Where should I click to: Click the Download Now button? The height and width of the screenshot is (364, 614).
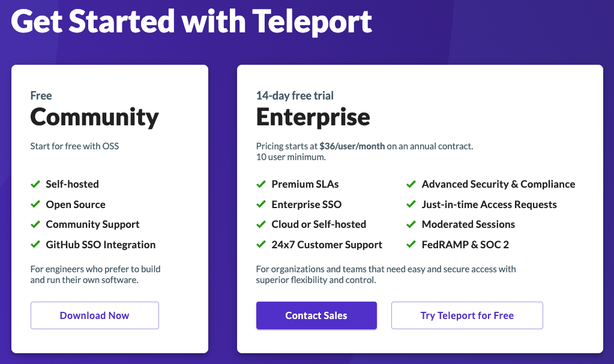95,315
